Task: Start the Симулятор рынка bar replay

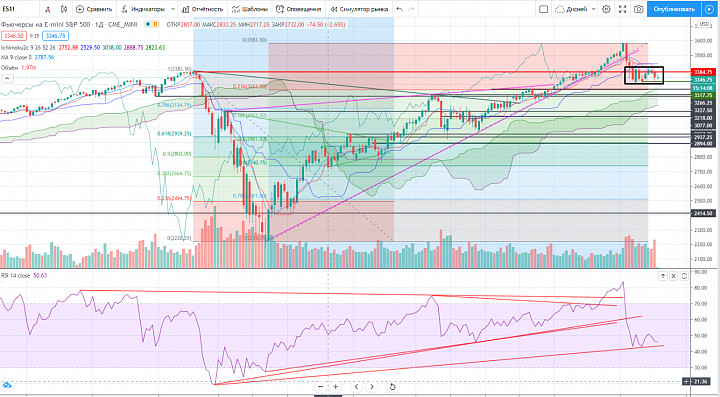Action: [x=359, y=9]
